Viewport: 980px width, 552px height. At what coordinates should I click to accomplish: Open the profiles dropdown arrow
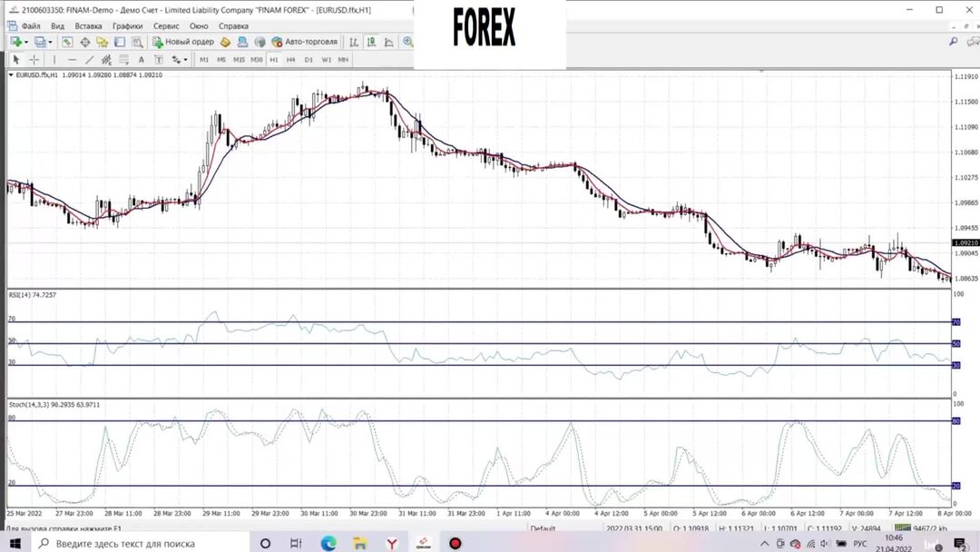[50, 42]
